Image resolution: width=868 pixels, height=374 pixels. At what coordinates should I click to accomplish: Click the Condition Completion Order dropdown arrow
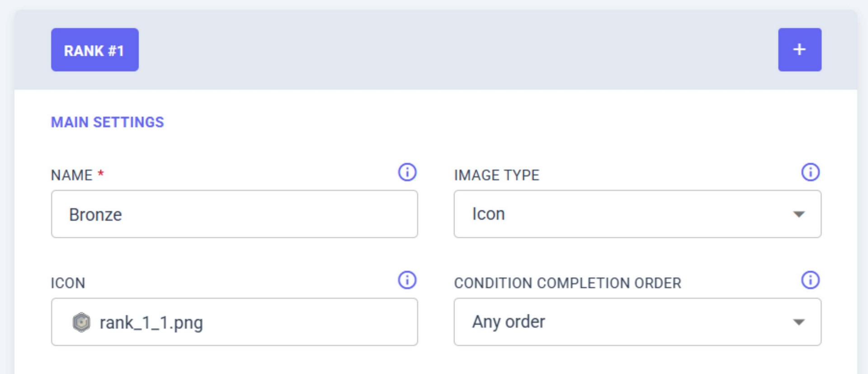[x=799, y=322]
